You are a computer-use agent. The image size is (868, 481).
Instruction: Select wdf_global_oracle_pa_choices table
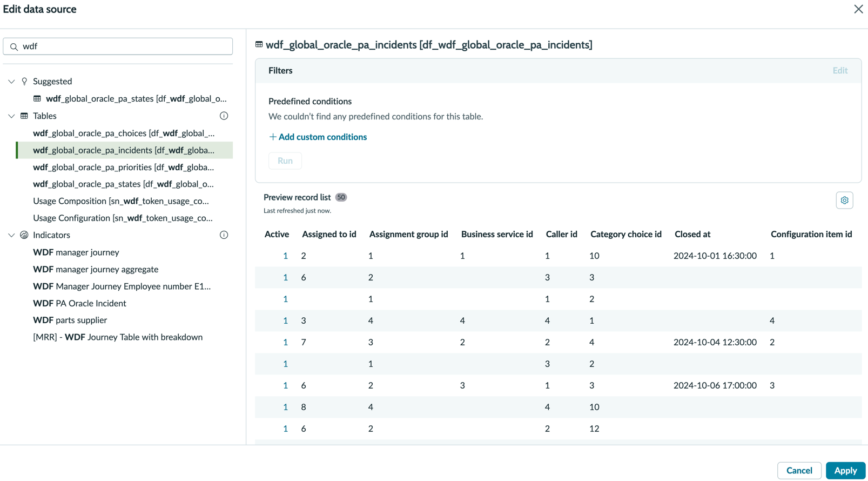point(124,133)
